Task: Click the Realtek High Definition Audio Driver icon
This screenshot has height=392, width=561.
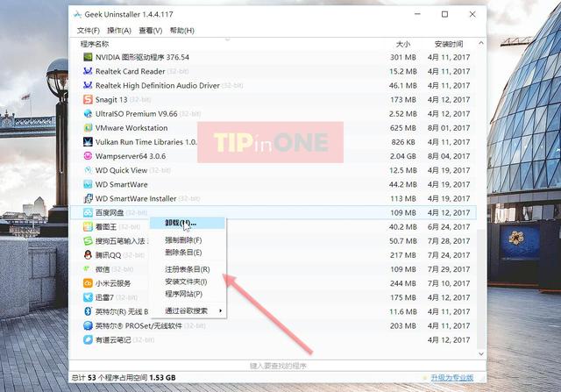Action: [88, 85]
